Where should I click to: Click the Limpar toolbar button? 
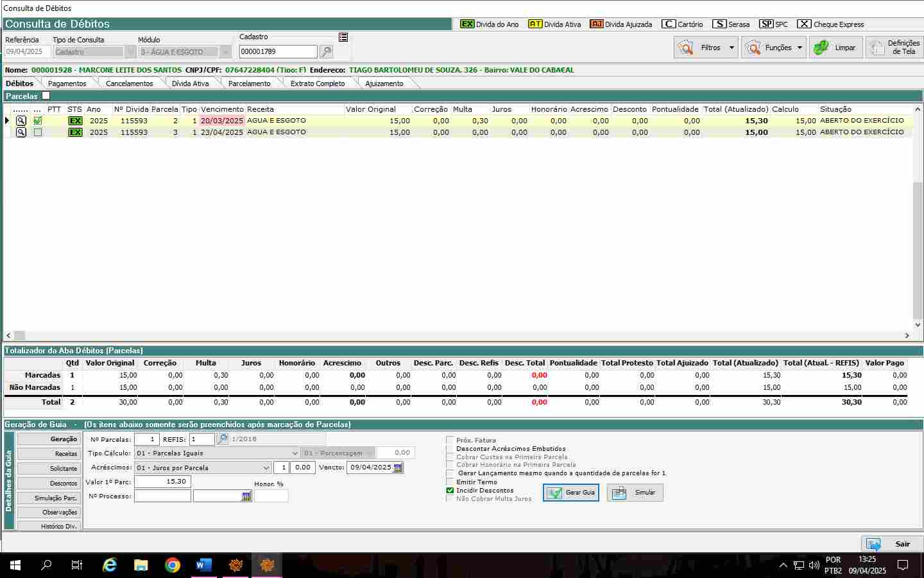click(x=835, y=48)
